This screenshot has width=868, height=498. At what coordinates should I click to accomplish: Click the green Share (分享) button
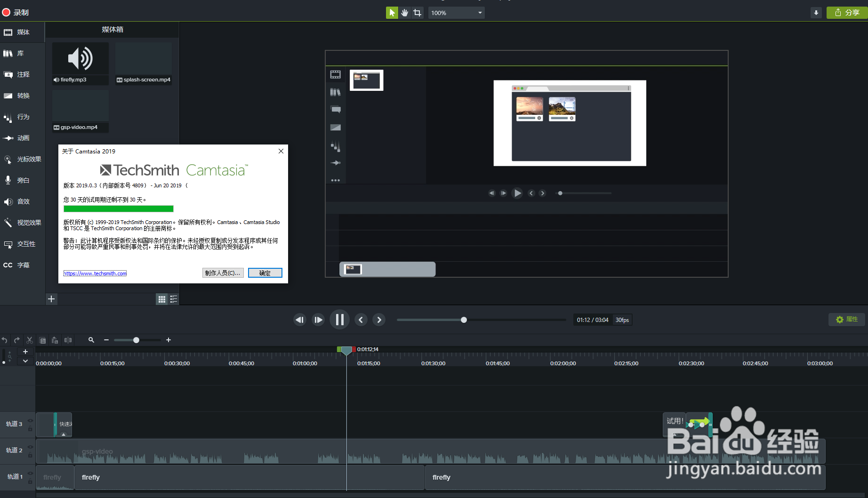tap(847, 13)
